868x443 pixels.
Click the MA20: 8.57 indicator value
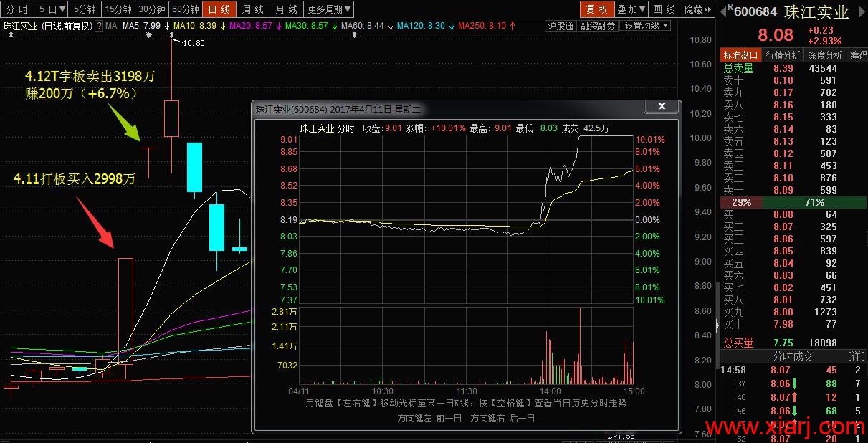pyautogui.click(x=251, y=26)
